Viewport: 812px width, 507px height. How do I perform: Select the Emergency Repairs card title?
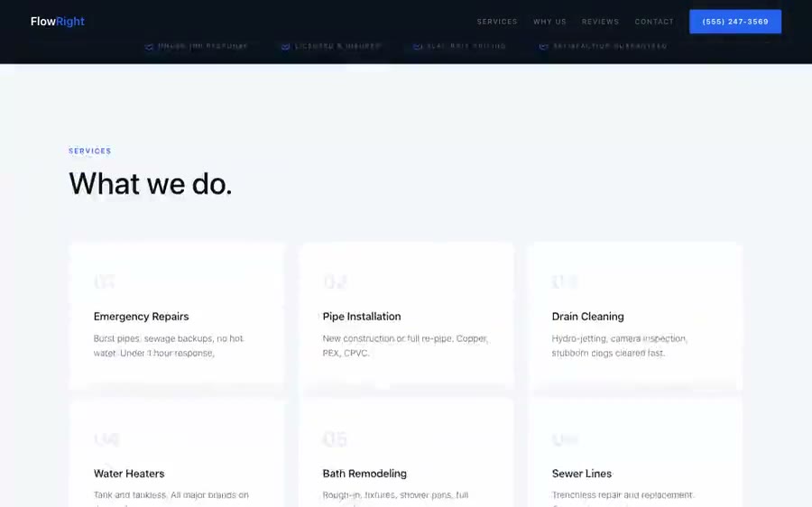(142, 317)
